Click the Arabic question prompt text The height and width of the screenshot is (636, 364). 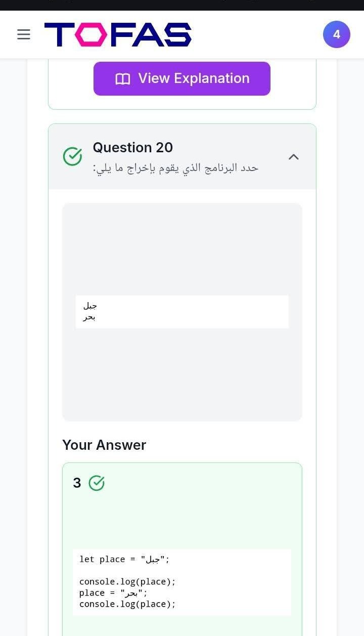[175, 168]
